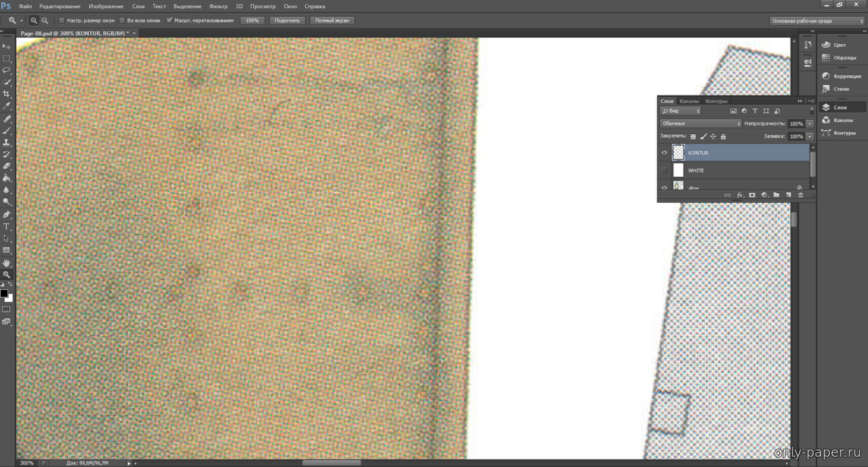Open the 'Фильтр' menu
Screen dimensions: 868x467
click(x=218, y=6)
